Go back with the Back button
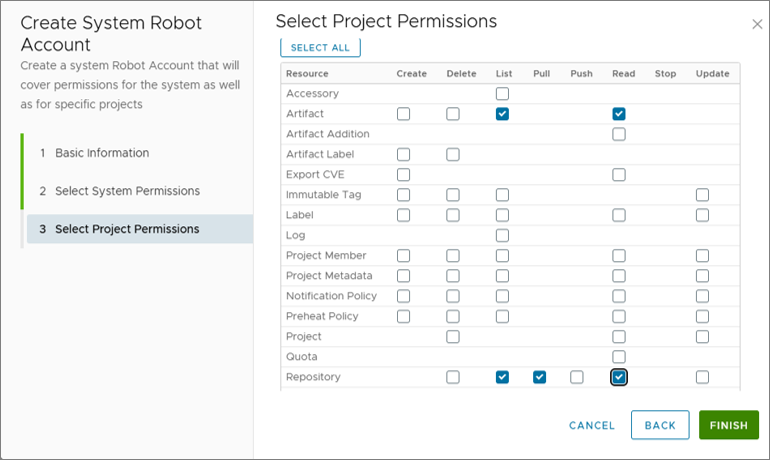 pyautogui.click(x=660, y=425)
